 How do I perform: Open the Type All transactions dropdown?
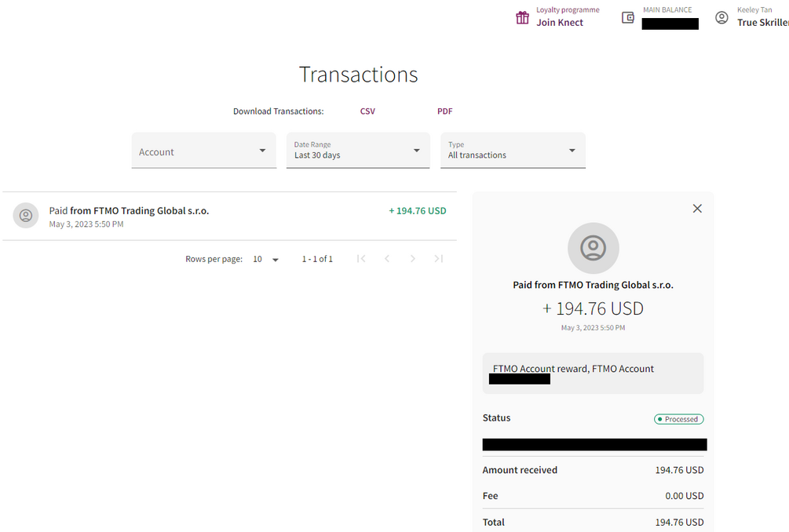click(x=513, y=151)
